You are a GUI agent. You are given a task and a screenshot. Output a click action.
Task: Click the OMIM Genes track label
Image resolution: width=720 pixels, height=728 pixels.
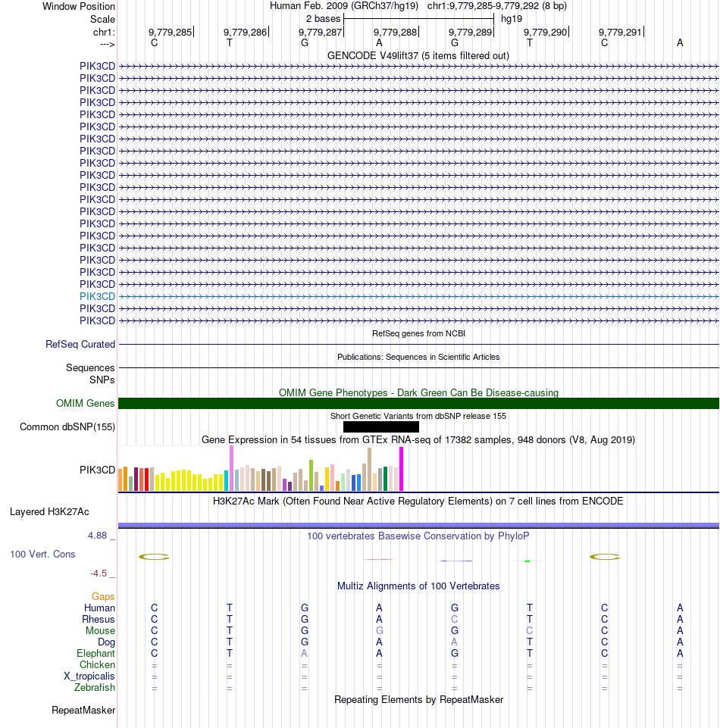85,403
